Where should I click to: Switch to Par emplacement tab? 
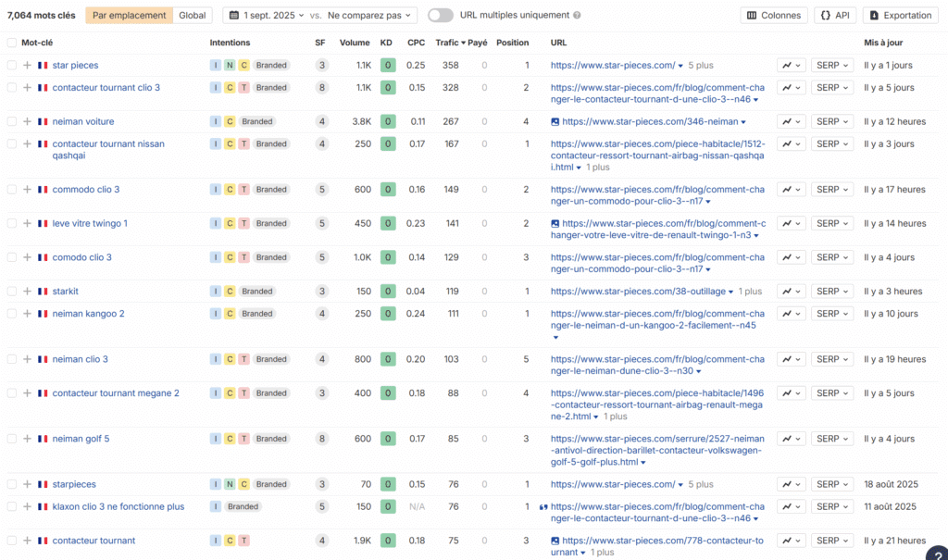coord(129,15)
